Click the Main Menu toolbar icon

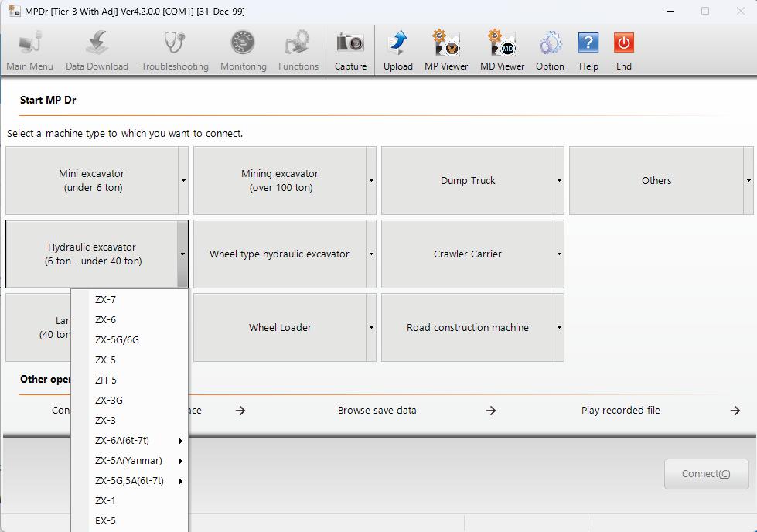click(x=29, y=50)
